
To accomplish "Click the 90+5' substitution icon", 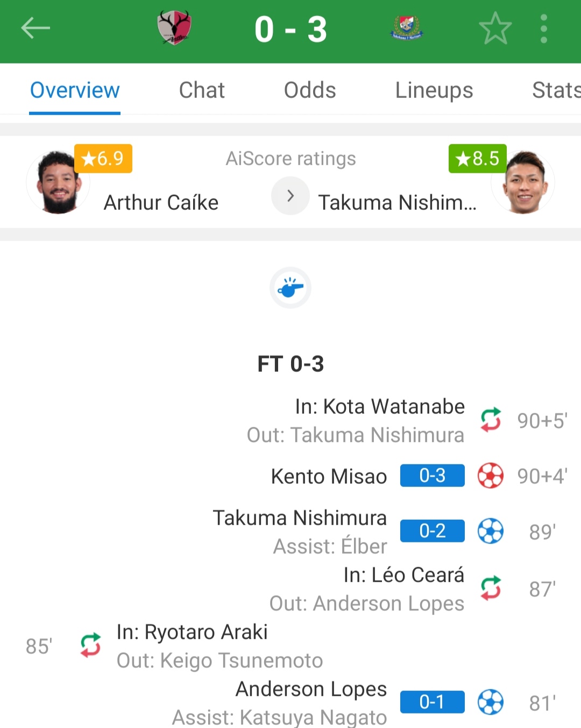I will click(x=491, y=420).
